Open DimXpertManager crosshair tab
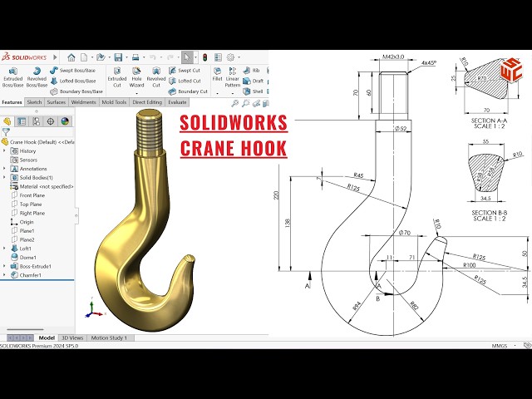 pos(51,121)
